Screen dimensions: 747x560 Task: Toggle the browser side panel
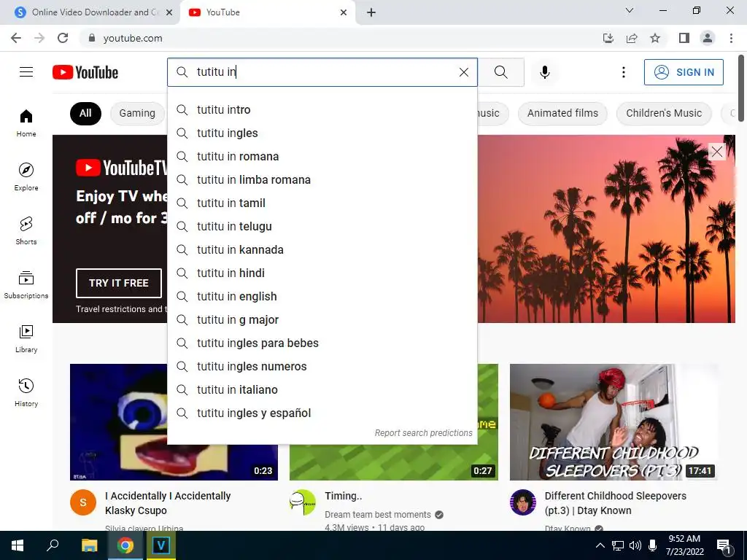click(x=684, y=38)
